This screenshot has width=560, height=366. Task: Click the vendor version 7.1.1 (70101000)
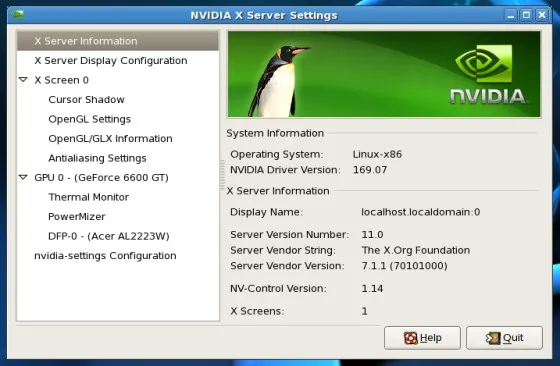pos(404,266)
